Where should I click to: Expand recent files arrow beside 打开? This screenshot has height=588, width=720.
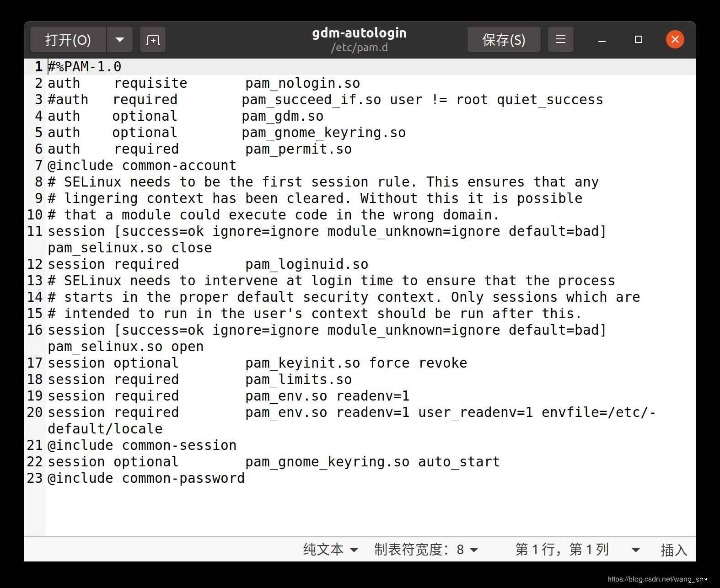(x=120, y=40)
